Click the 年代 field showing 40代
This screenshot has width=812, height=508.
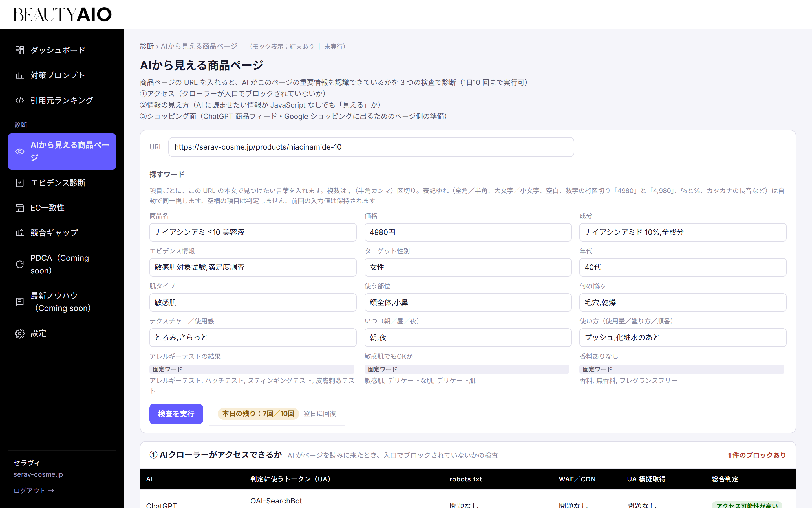[x=683, y=267]
